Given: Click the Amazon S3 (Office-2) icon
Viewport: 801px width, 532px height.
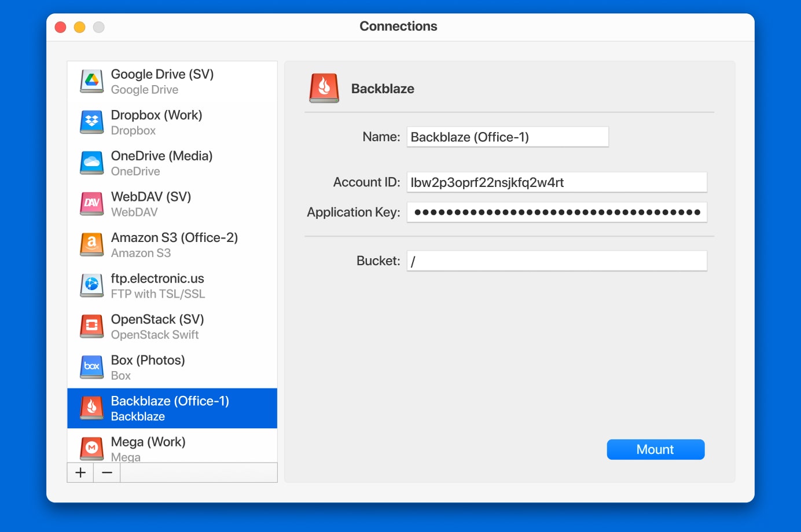Looking at the screenshot, I should [x=92, y=245].
